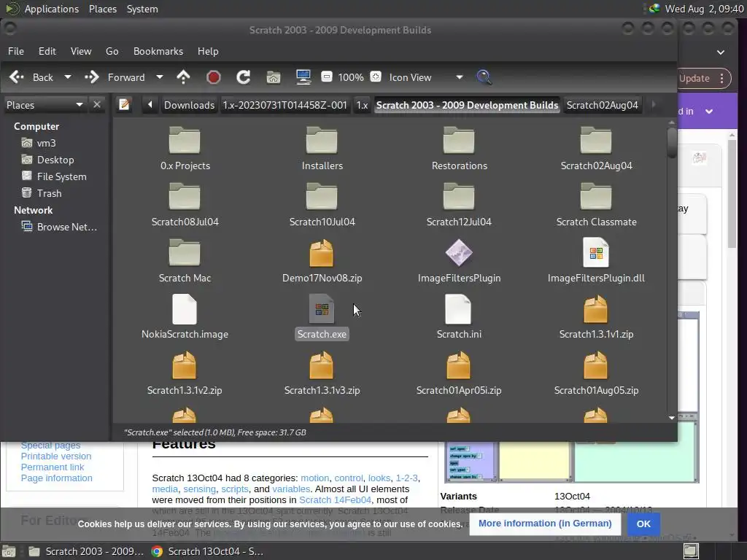Open the Go menu
This screenshot has height=560, width=747.
pyautogui.click(x=112, y=51)
